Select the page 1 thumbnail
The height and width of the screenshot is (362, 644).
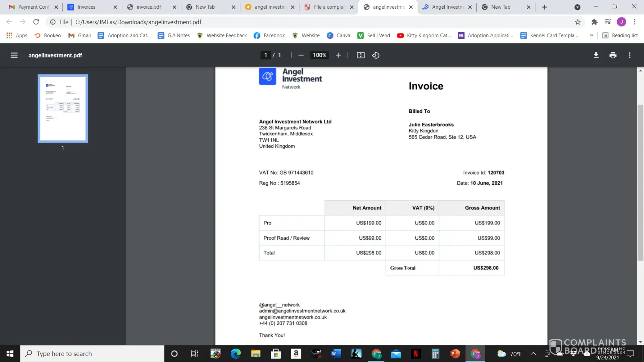63,108
